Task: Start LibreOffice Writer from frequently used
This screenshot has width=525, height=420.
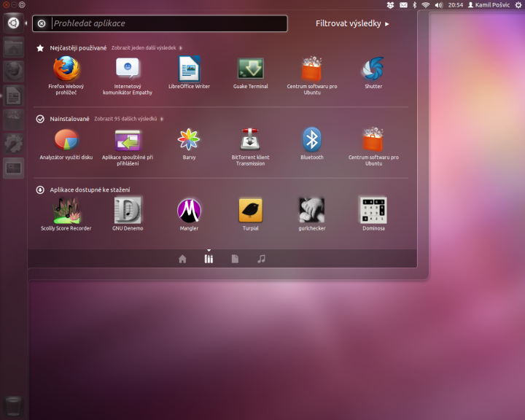Action: click(189, 72)
